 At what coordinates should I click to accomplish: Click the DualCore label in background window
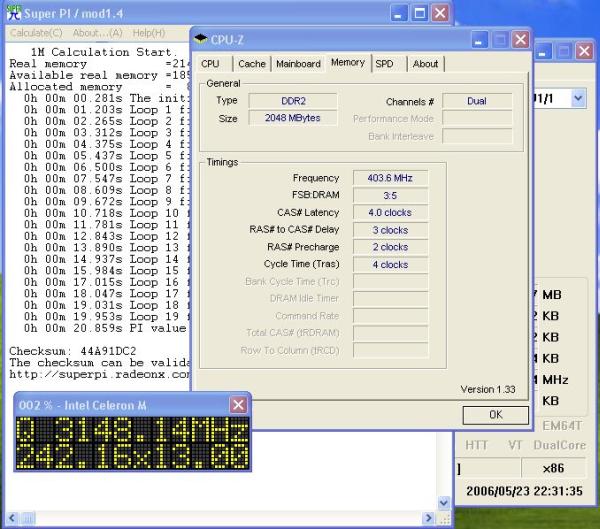560,445
